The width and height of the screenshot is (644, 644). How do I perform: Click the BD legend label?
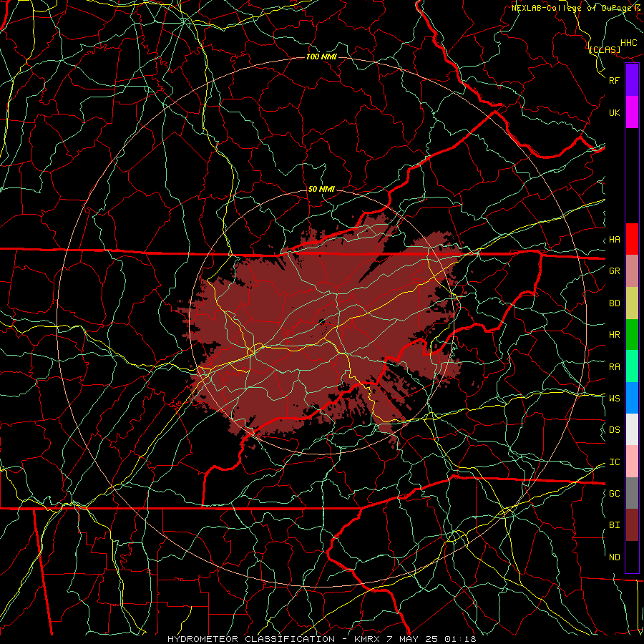tap(614, 303)
